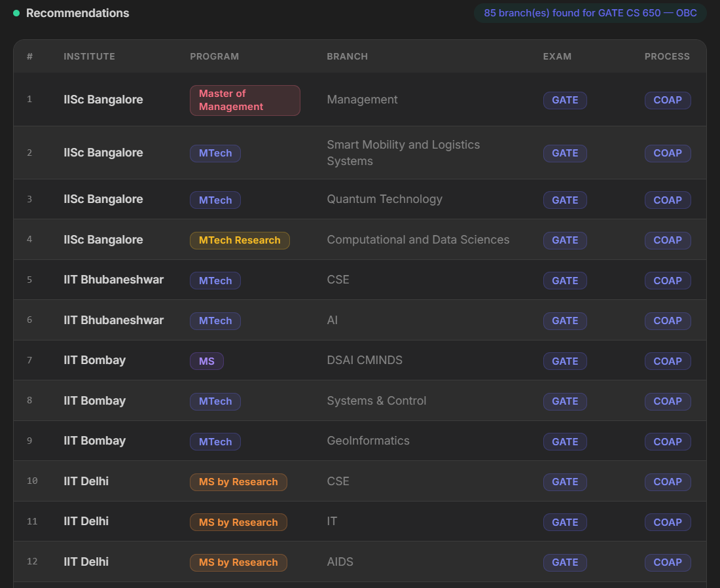Click the COAP badge in the GeoInformatics row

point(668,441)
